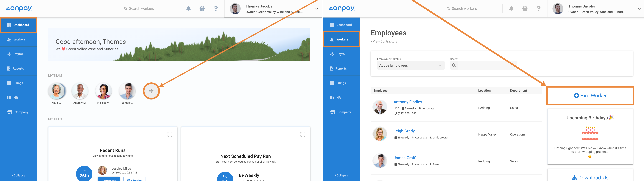Select HR in the left window sidebar
This screenshot has height=181, width=644.
click(x=19, y=98)
